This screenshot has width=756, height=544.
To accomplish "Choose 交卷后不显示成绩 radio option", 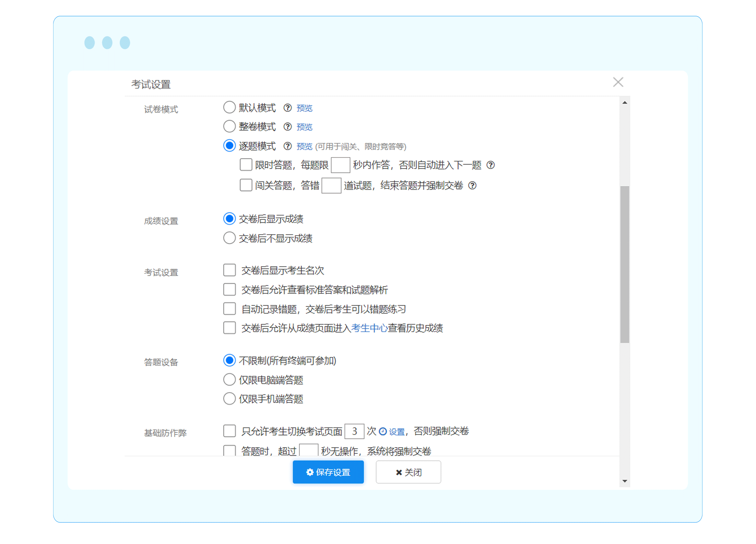I will coord(229,238).
